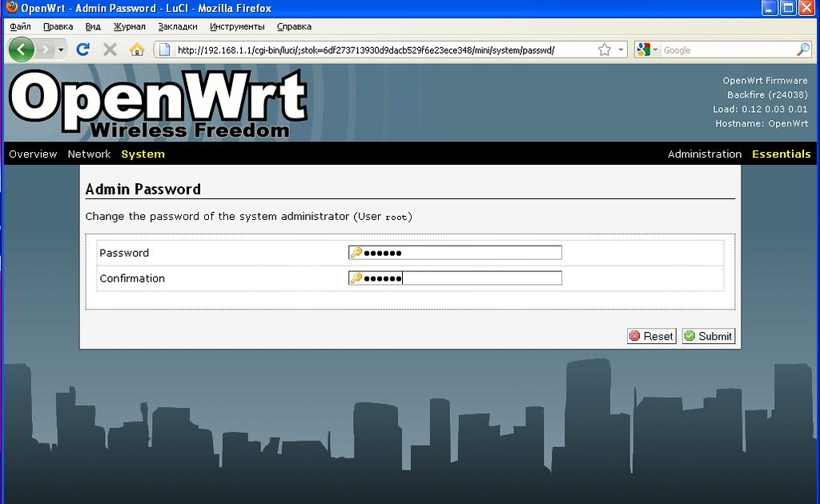The width and height of the screenshot is (820, 504).
Task: Open the back/forward history dropdown
Action: [x=61, y=50]
